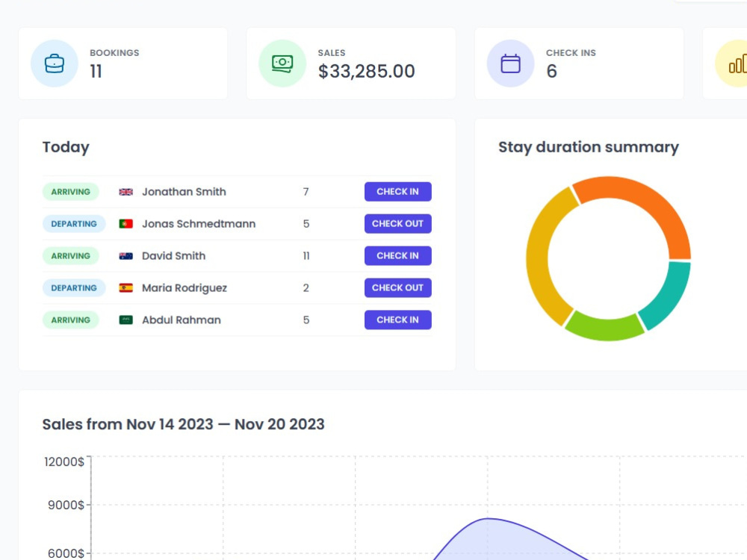The width and height of the screenshot is (747, 560).
Task: Check in David Smith
Action: [398, 255]
